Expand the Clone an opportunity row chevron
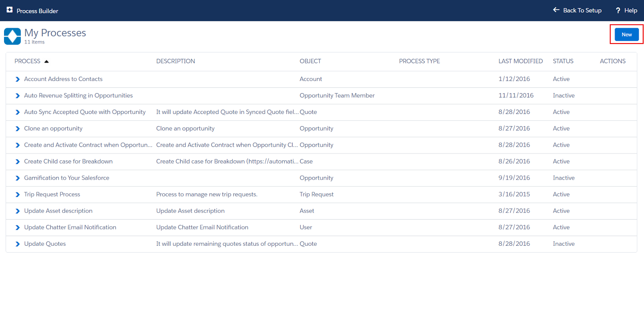Viewport: 644px width, 309px height. pos(17,129)
